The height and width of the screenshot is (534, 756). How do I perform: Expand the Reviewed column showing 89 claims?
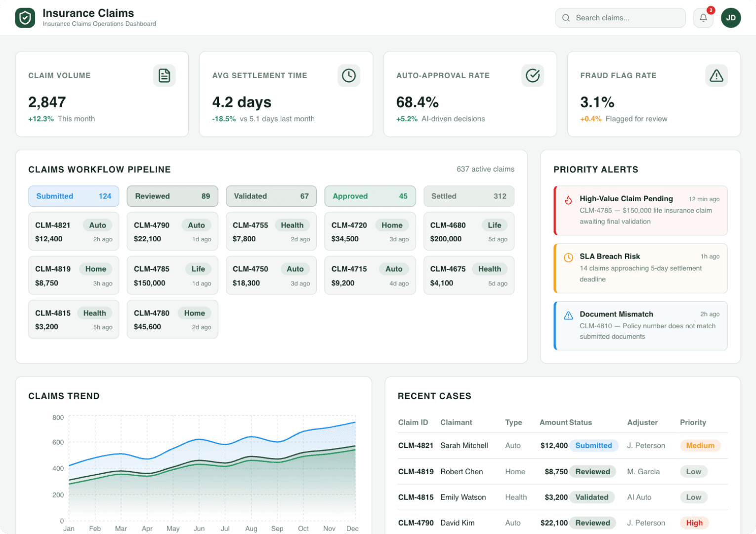point(172,196)
